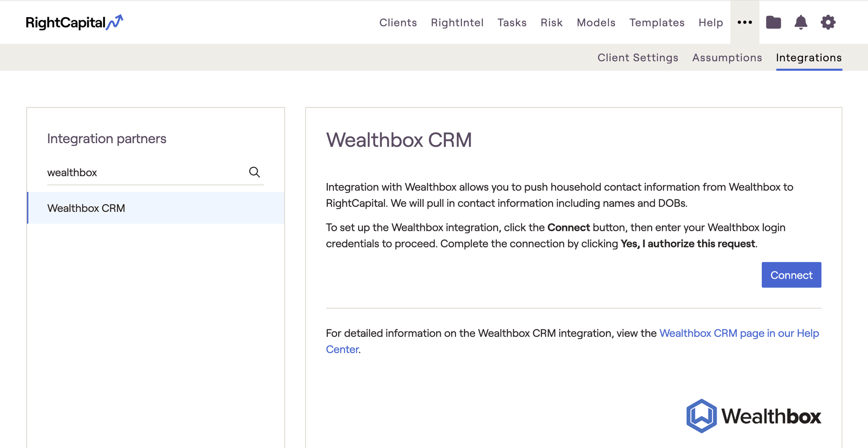Image resolution: width=868 pixels, height=448 pixels.
Task: Open the three-dot more menu
Action: (745, 22)
